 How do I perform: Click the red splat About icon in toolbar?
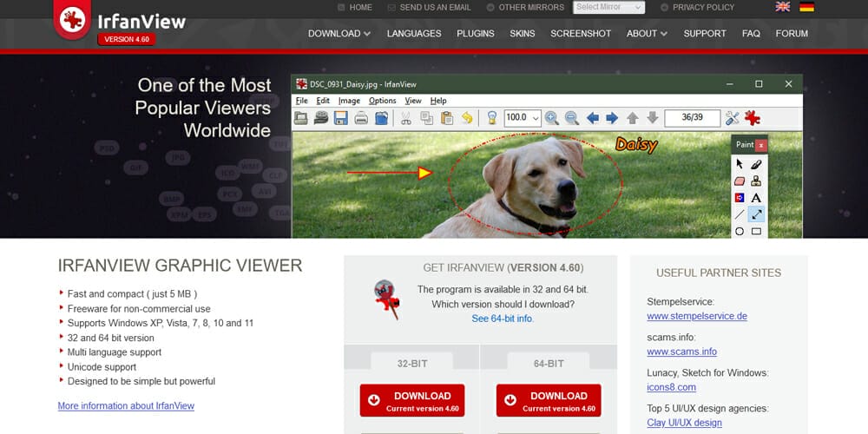pyautogui.click(x=752, y=118)
